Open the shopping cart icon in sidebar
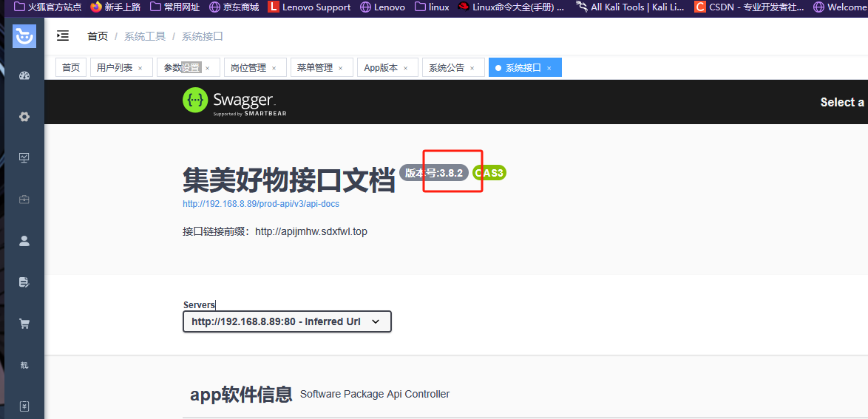The height and width of the screenshot is (419, 868). [24, 324]
